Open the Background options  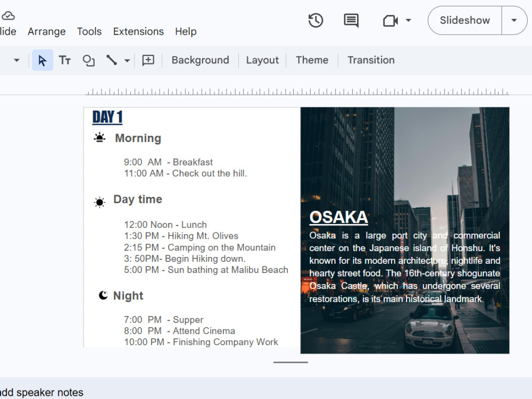(x=200, y=60)
